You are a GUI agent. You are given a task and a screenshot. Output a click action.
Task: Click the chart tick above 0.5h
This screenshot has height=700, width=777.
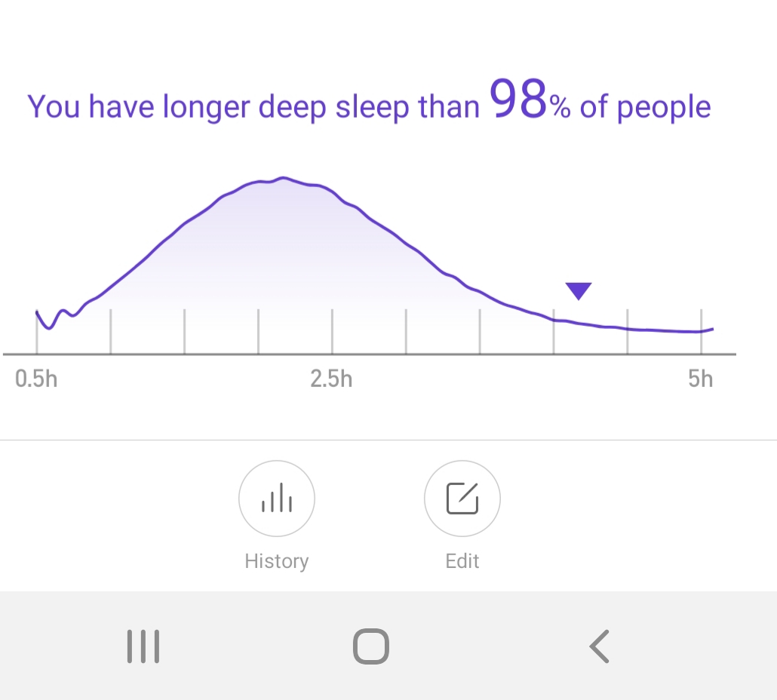pos(37,331)
